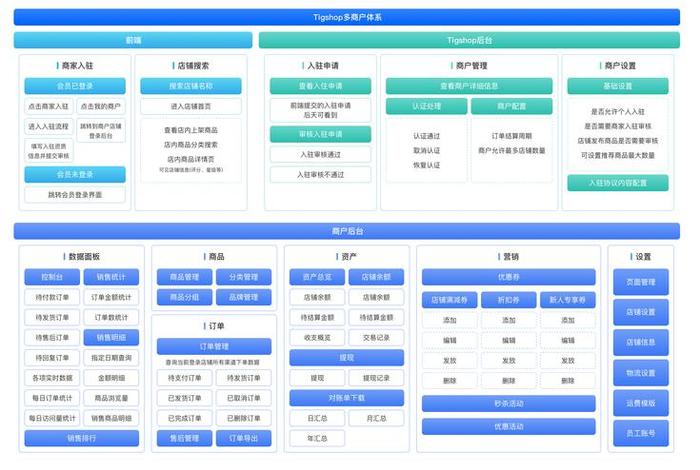Click the 会员已登录 blue box
The width and height of the screenshot is (700, 470).
click(x=75, y=86)
